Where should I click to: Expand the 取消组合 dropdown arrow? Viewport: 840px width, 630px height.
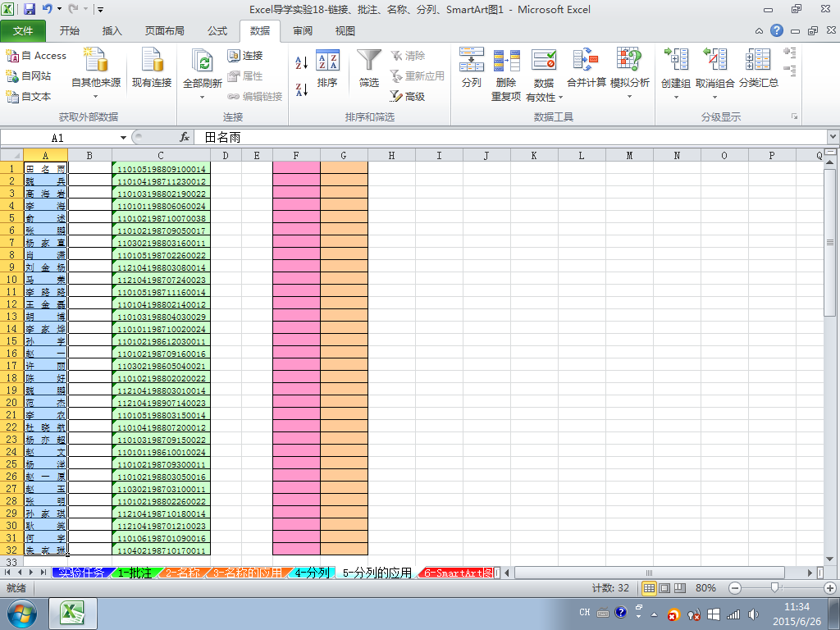pos(714,98)
